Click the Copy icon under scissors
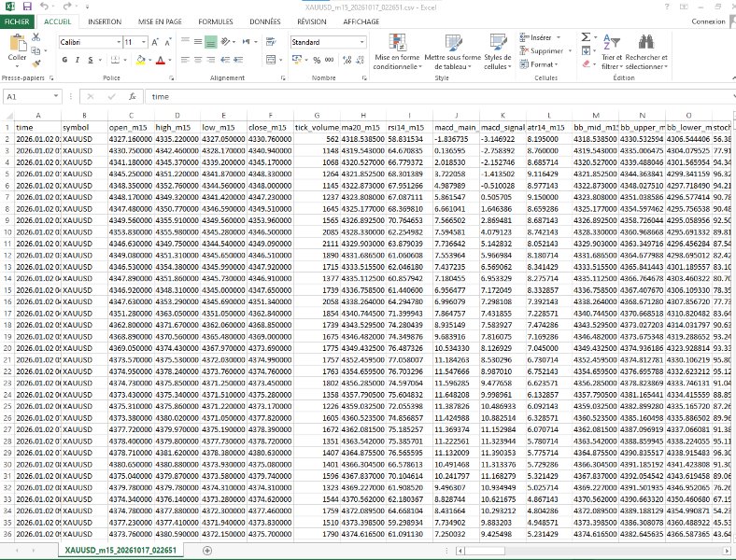 (36, 50)
